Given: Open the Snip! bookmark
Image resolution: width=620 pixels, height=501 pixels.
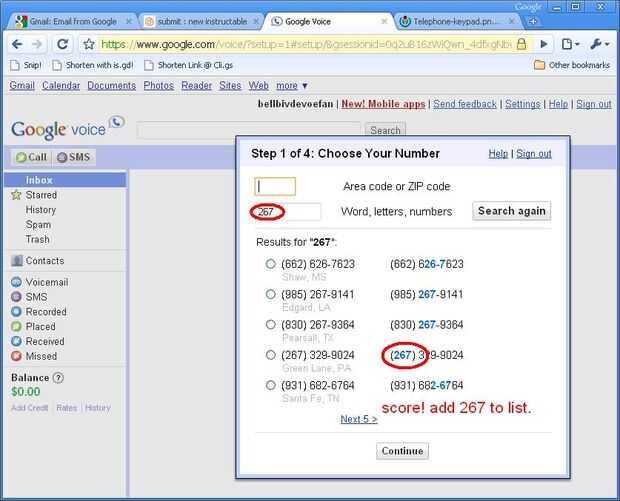Looking at the screenshot, I should coord(26,65).
